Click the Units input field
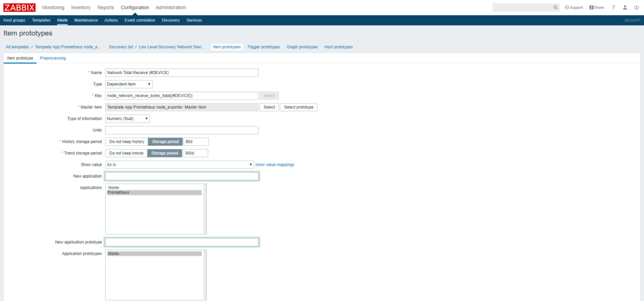644x301 pixels. 182,130
